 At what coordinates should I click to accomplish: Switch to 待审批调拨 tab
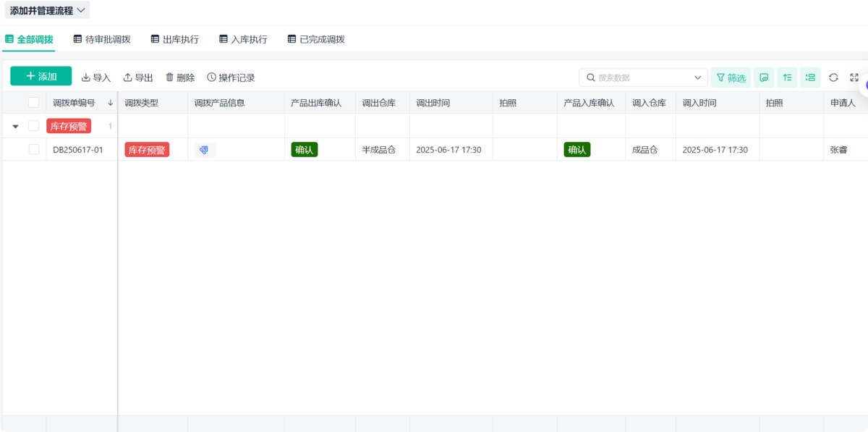coord(102,39)
